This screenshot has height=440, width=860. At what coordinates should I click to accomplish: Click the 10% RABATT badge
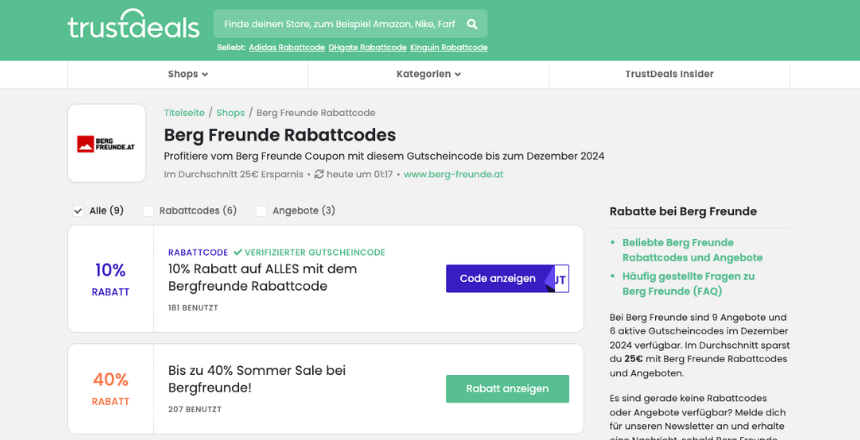(110, 279)
